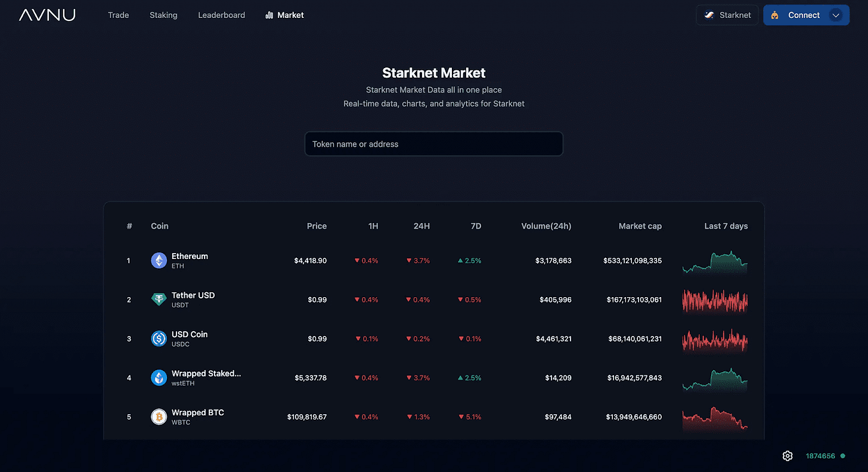The height and width of the screenshot is (472, 868).
Task: Open the USD Coin token row
Action: coord(434,339)
